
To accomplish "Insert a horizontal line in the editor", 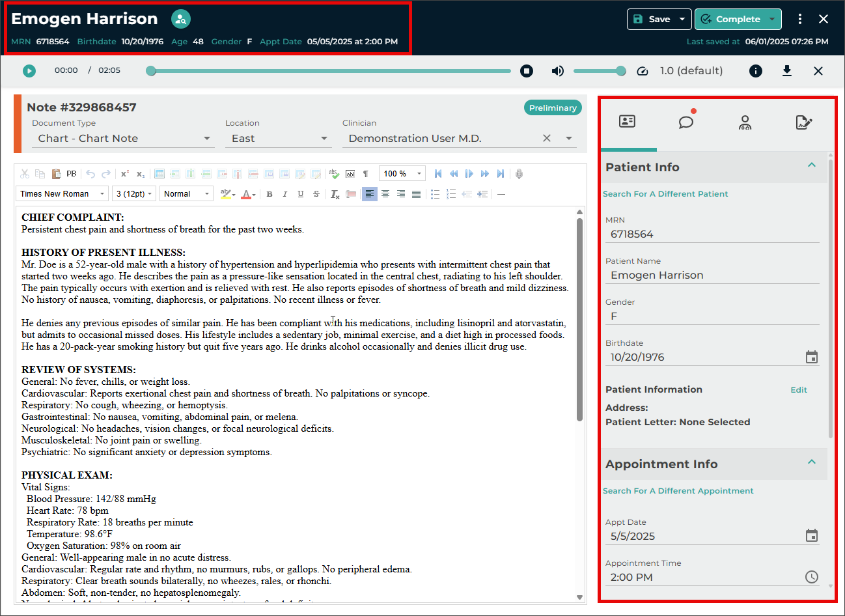I will (x=501, y=194).
